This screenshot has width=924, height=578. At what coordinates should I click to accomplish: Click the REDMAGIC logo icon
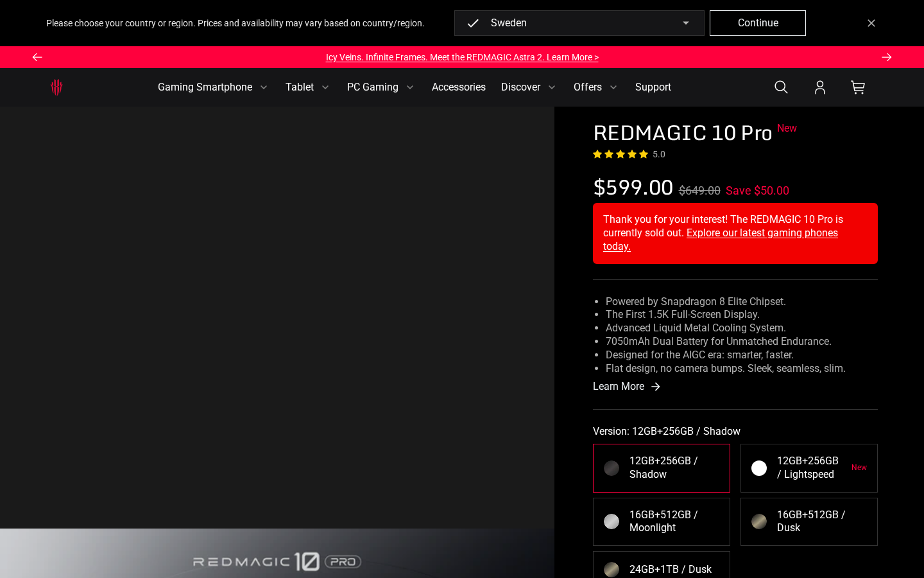[x=56, y=87]
